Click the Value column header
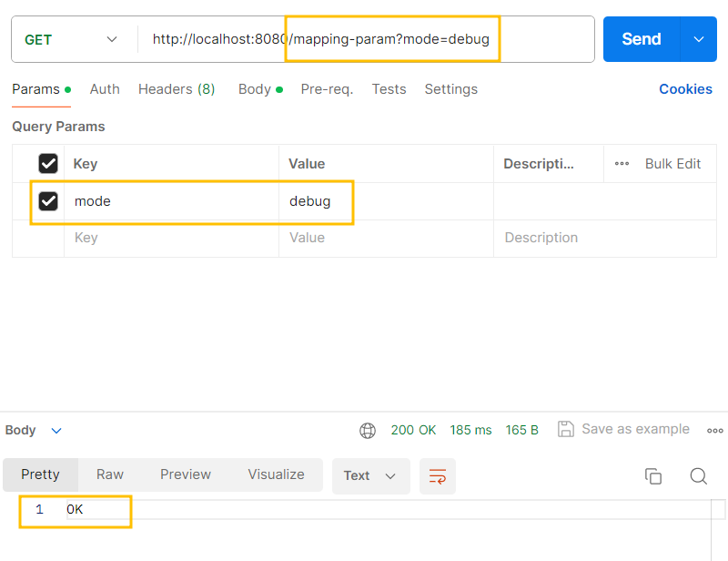The width and height of the screenshot is (728, 561). pyautogui.click(x=307, y=164)
